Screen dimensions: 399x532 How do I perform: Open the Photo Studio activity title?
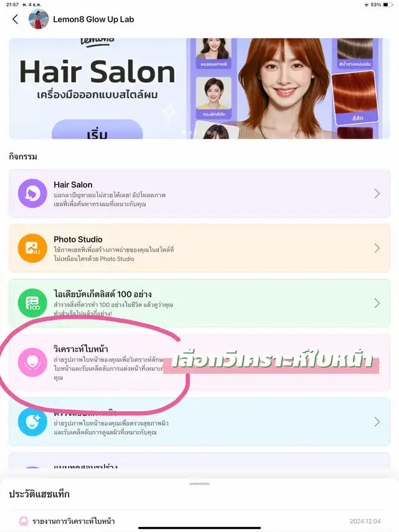click(78, 239)
